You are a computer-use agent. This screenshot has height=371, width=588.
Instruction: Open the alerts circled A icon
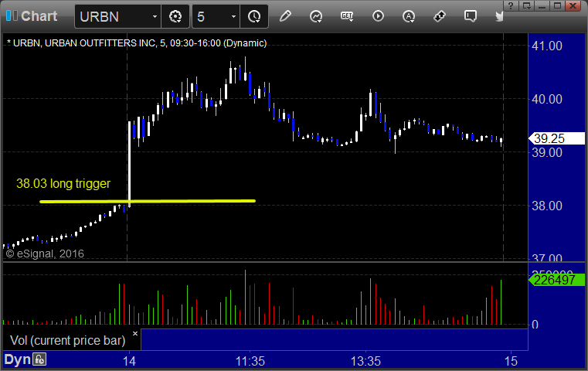point(409,16)
